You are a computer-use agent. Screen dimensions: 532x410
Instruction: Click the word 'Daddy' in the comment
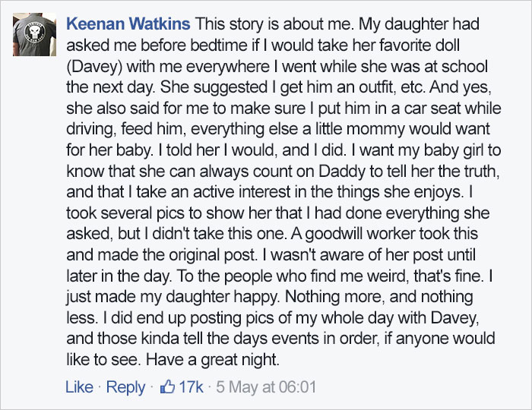(341, 172)
